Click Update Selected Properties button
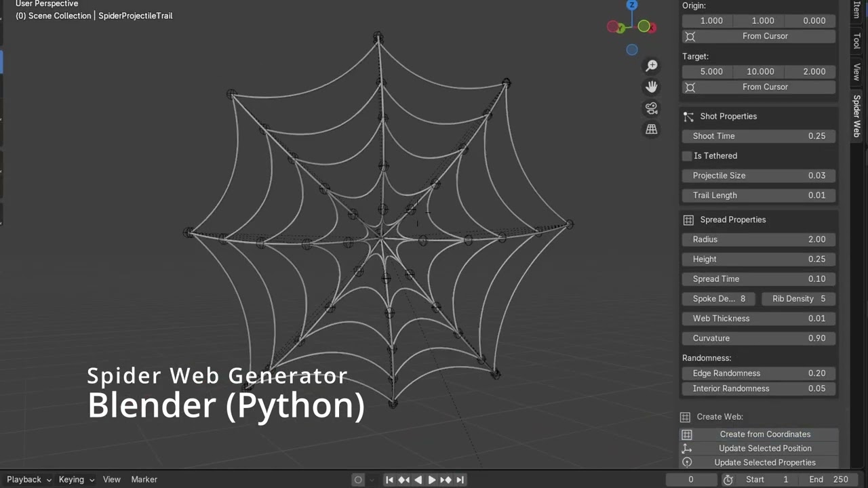This screenshot has height=488, width=868. (x=759, y=463)
